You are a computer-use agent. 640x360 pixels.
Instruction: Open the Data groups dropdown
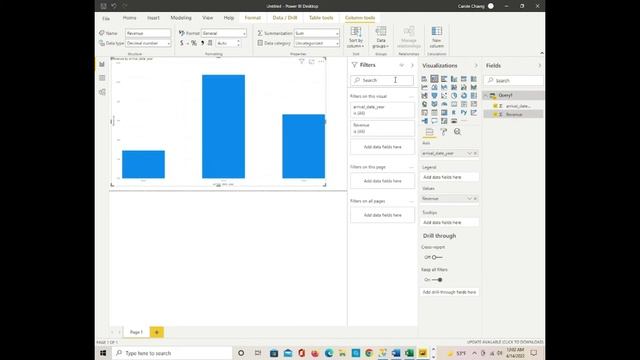381,38
